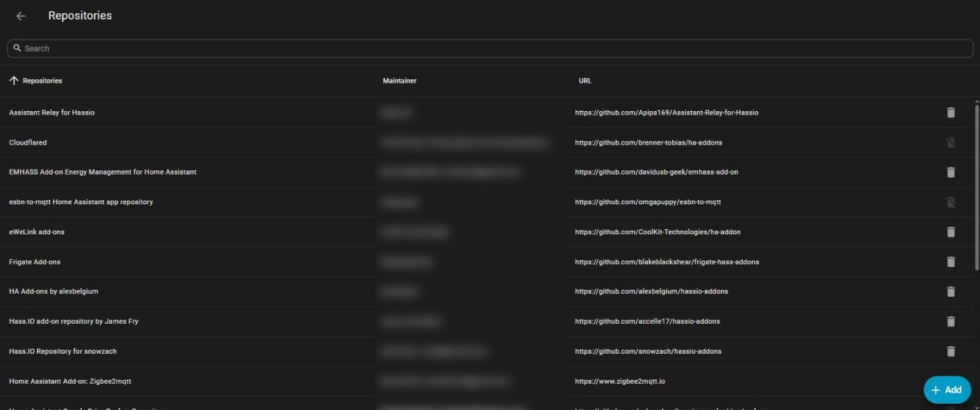Viewport: 980px width, 410px height.
Task: Select the Assistant Relay for Hassio row
Action: (x=487, y=113)
